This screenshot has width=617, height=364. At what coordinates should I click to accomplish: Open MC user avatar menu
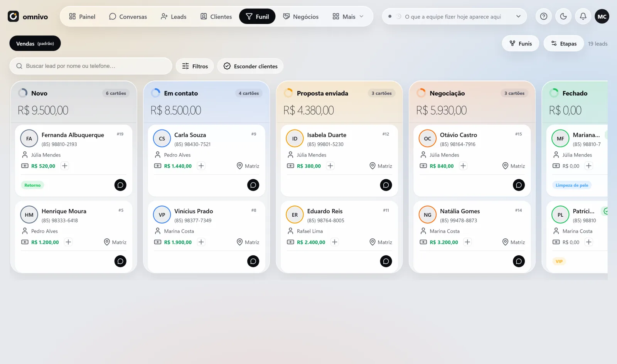pos(602,17)
